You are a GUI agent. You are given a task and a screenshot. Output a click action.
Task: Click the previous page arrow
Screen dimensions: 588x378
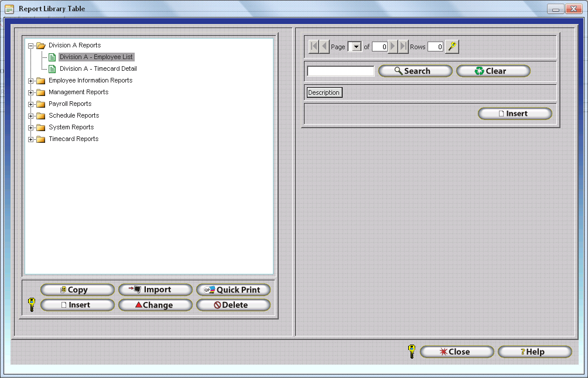[324, 47]
